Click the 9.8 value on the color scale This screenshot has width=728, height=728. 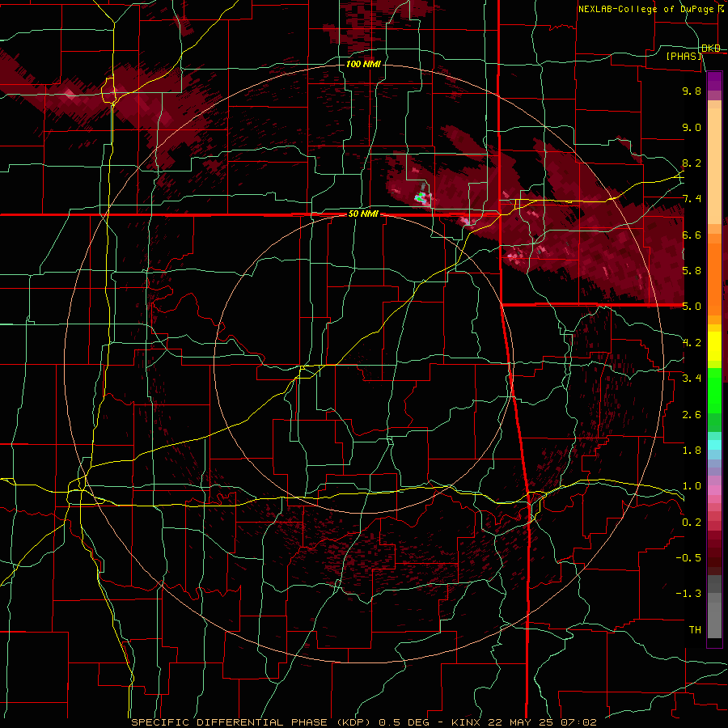(x=692, y=91)
